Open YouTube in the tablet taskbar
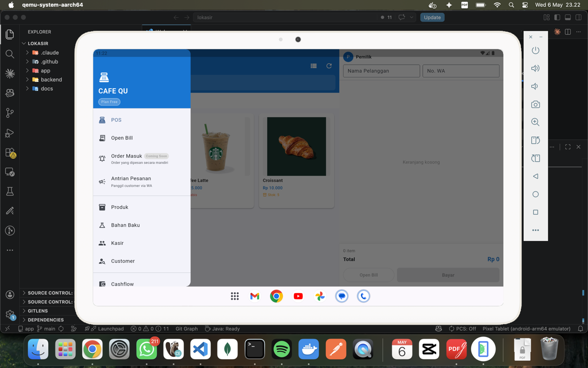This screenshot has height=368, width=588. point(298,296)
